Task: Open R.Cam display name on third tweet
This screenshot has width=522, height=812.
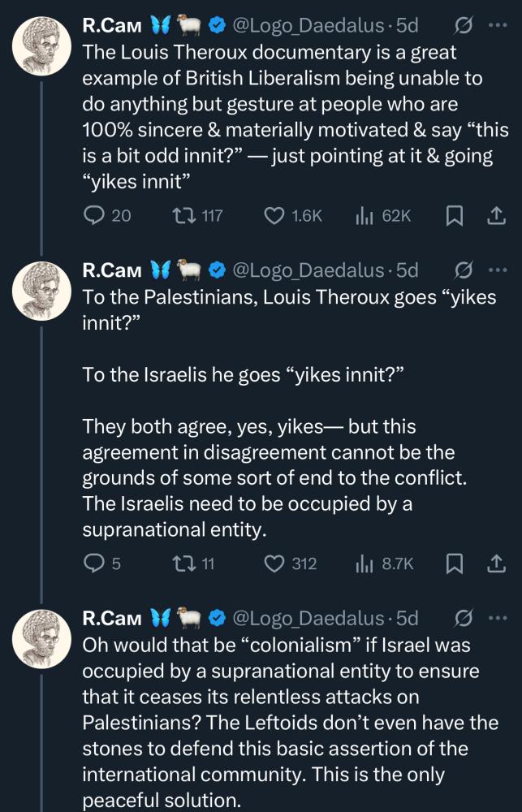Action: [113, 618]
